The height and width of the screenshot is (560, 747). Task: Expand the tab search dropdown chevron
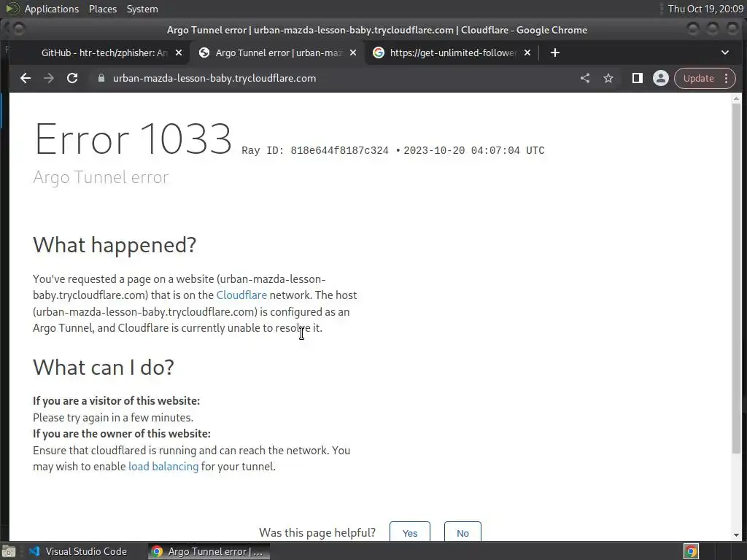click(725, 52)
